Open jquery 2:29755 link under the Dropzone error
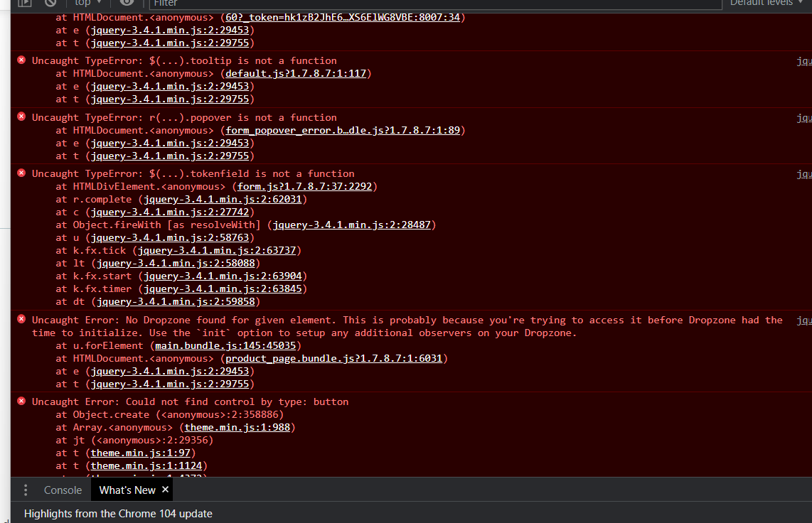 (x=170, y=384)
